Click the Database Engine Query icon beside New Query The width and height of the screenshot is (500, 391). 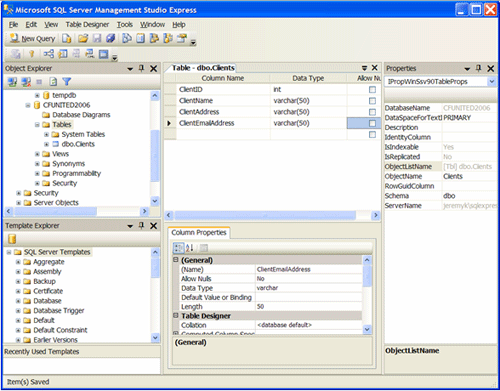coord(67,39)
